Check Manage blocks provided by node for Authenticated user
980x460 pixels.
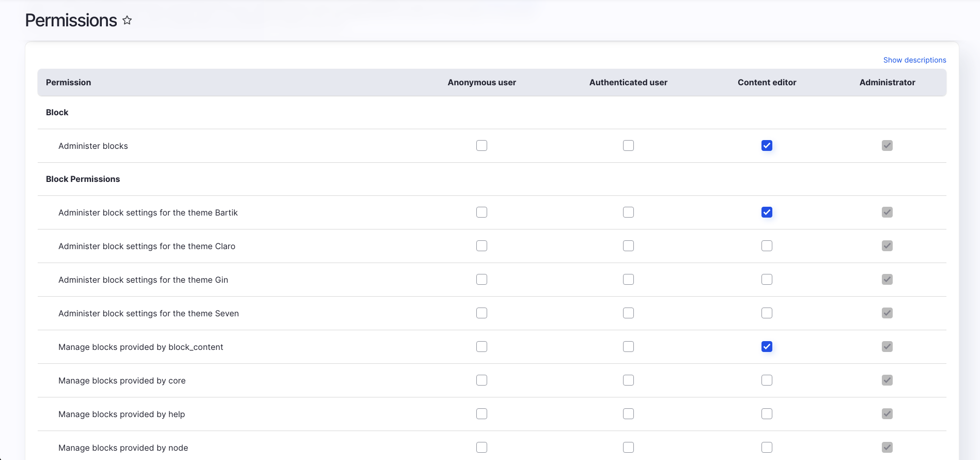coord(628,448)
